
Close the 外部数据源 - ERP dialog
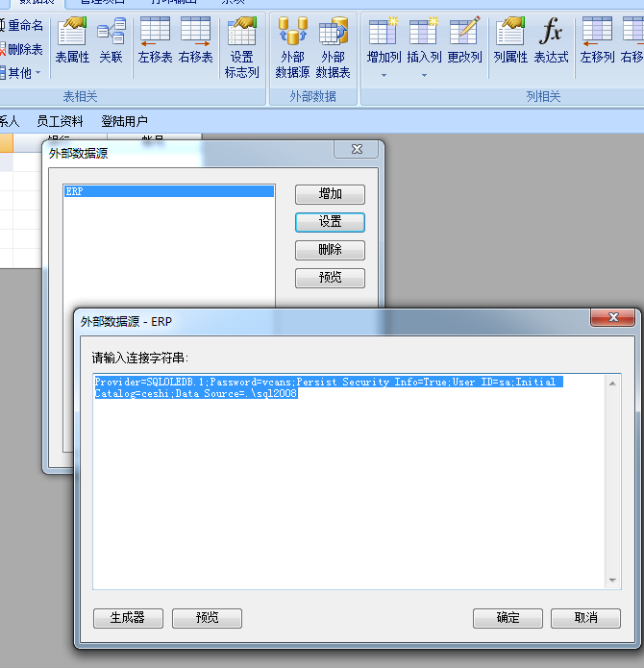[x=613, y=317]
